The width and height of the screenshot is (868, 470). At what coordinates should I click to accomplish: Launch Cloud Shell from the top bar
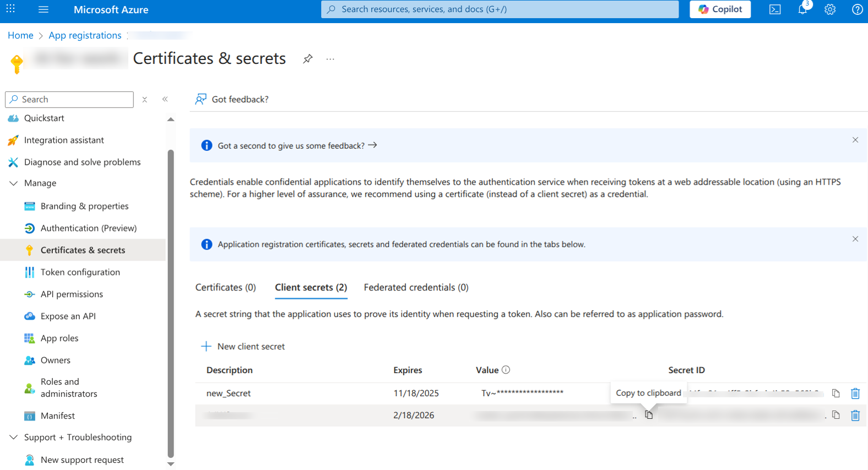coord(775,9)
